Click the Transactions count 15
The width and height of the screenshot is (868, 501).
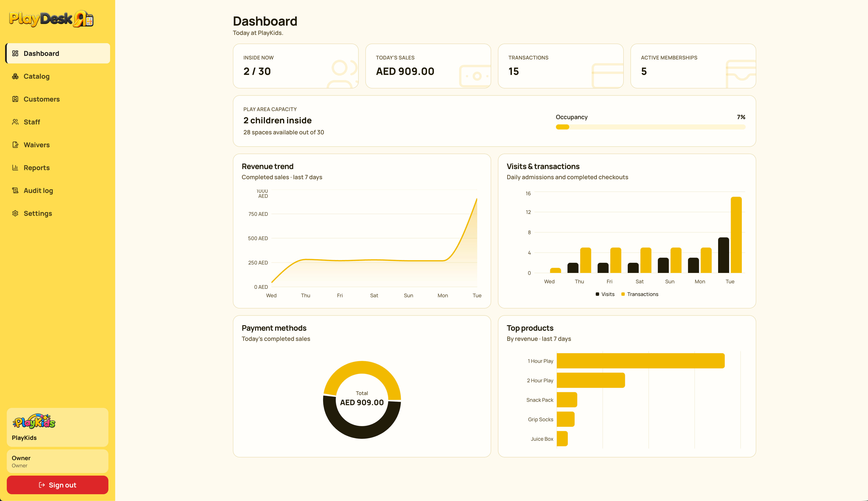tap(513, 71)
